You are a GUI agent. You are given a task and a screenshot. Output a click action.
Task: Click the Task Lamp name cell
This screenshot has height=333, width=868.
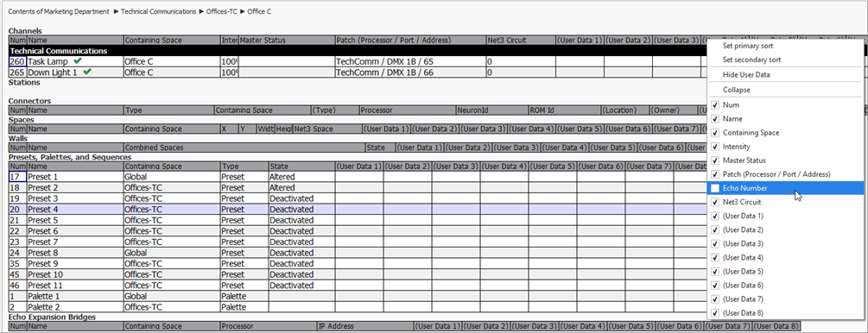pyautogui.click(x=75, y=61)
